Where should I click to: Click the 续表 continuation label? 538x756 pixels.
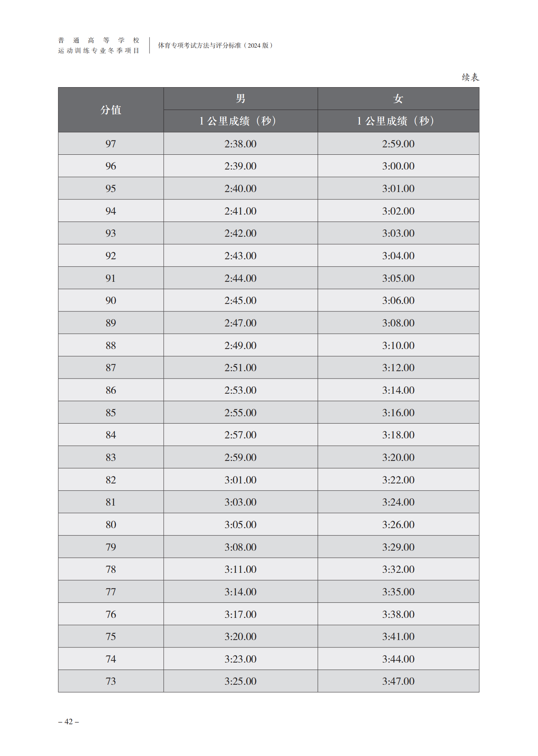pos(470,77)
